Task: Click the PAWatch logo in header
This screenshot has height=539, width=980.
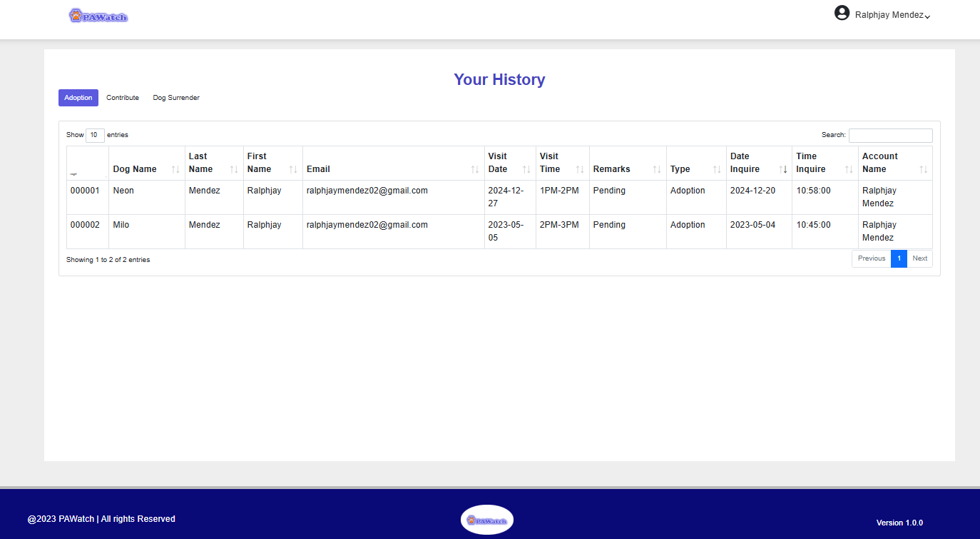Action: click(x=98, y=16)
